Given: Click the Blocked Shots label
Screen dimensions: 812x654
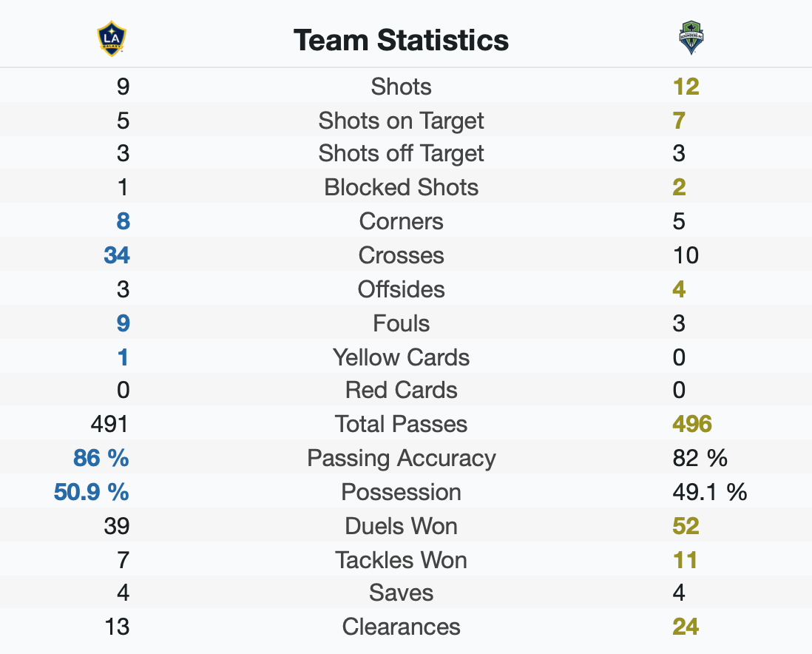Looking at the screenshot, I should pos(401,187).
